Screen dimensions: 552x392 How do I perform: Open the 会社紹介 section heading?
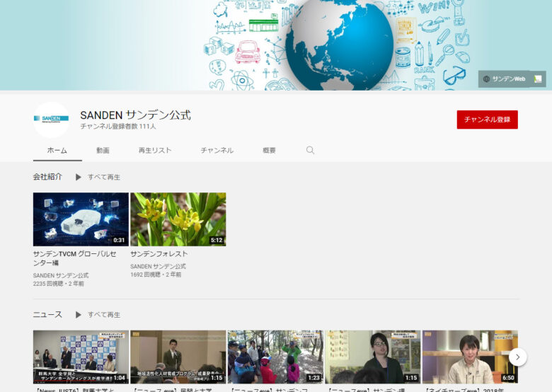point(47,177)
